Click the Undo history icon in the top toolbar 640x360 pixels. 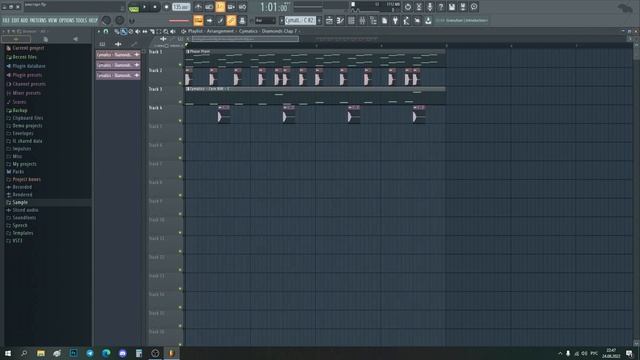[408, 7]
